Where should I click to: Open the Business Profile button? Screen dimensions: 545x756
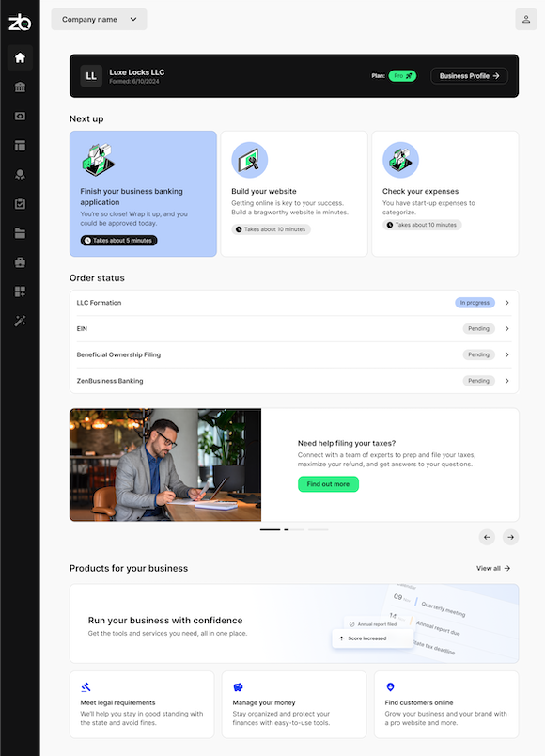point(469,76)
